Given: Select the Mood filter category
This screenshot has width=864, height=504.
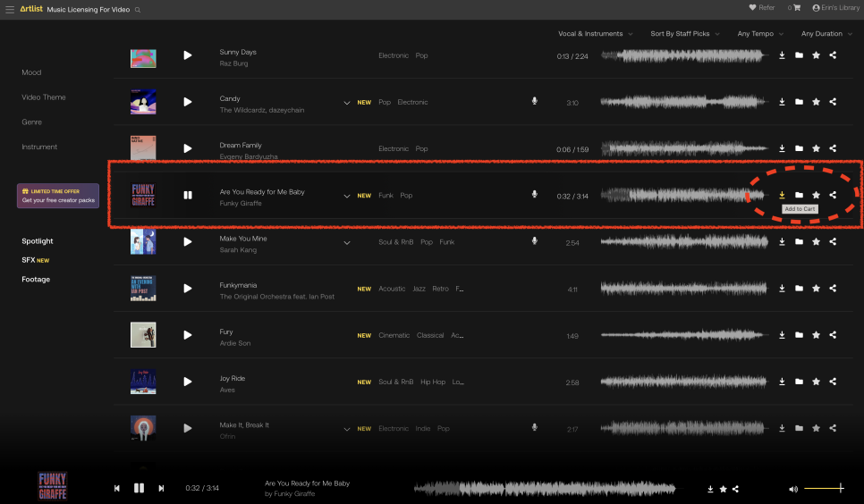Looking at the screenshot, I should pos(31,72).
